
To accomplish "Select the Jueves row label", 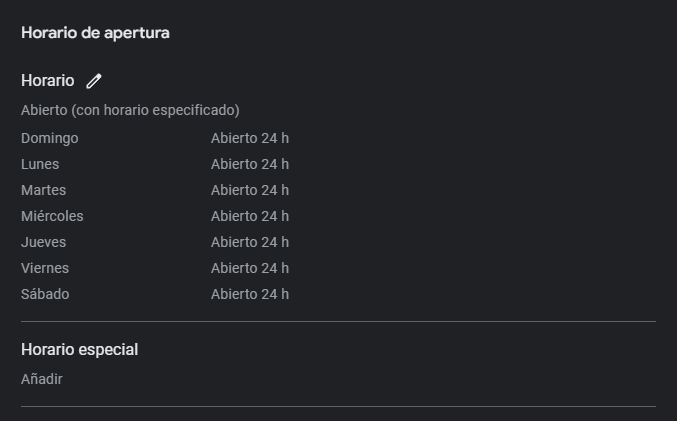I will click(44, 242).
